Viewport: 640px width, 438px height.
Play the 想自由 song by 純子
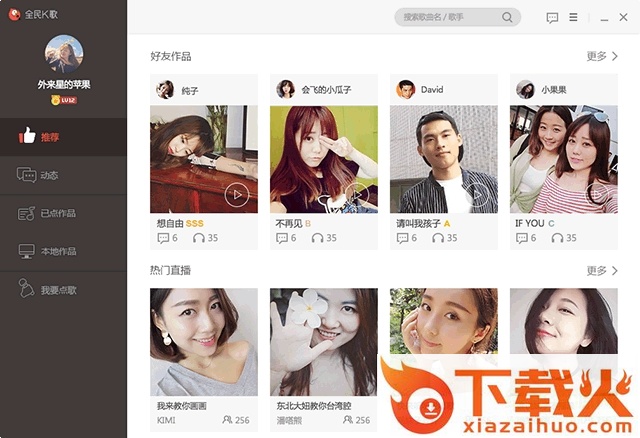click(x=237, y=195)
